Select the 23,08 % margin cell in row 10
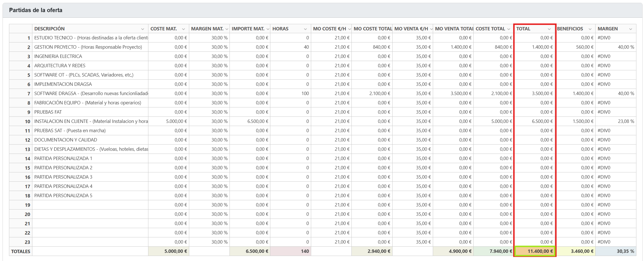Image resolution: width=644 pixels, height=261 pixels. coord(616,121)
